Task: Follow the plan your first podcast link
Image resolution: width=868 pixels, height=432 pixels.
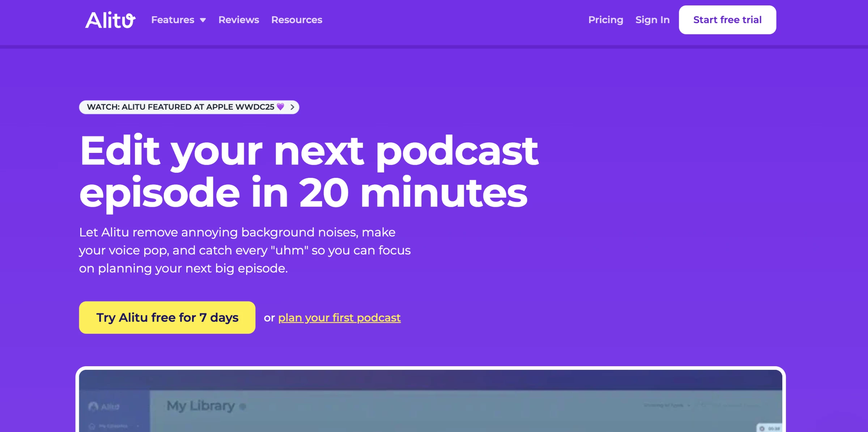Action: [x=339, y=318]
